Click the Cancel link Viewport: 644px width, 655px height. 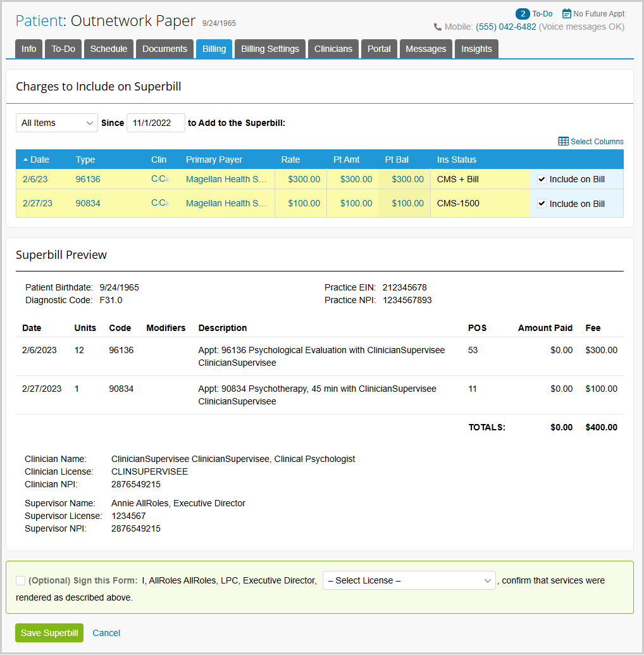106,633
